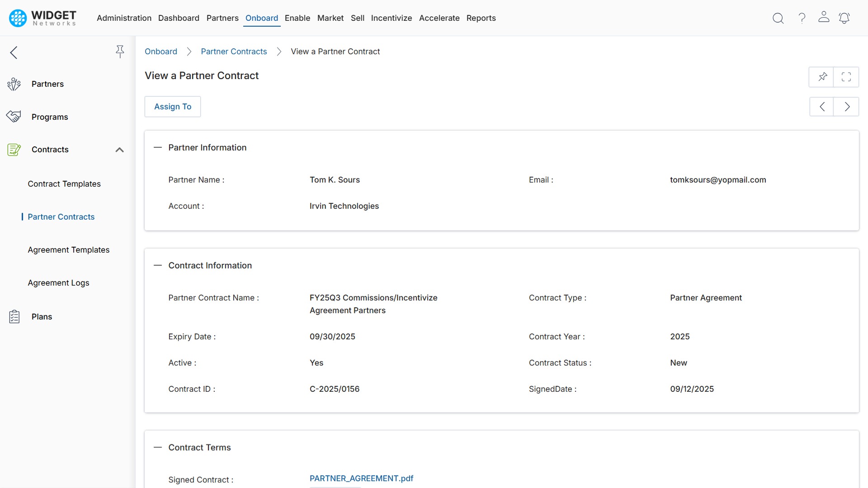Open the notifications bell icon

844,18
